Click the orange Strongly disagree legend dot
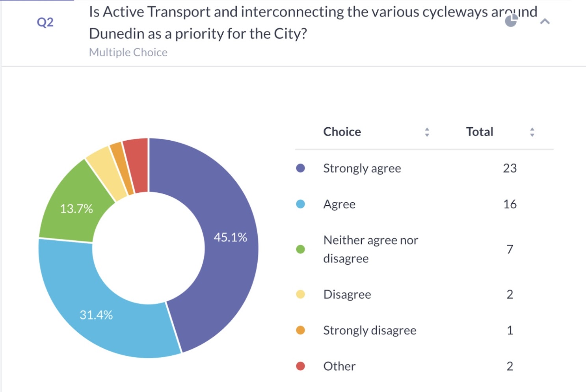This screenshot has width=586, height=392. point(300,330)
